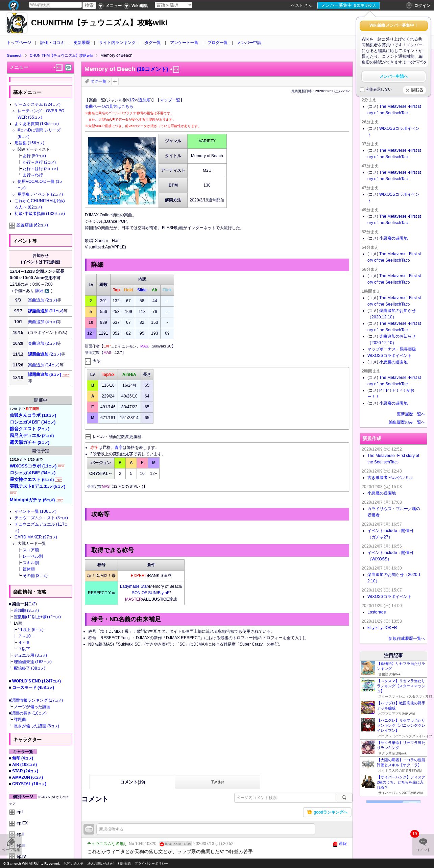Open the (19コメント) link in title
Image resolution: width=434 pixels, height=868 pixels.
tap(152, 69)
